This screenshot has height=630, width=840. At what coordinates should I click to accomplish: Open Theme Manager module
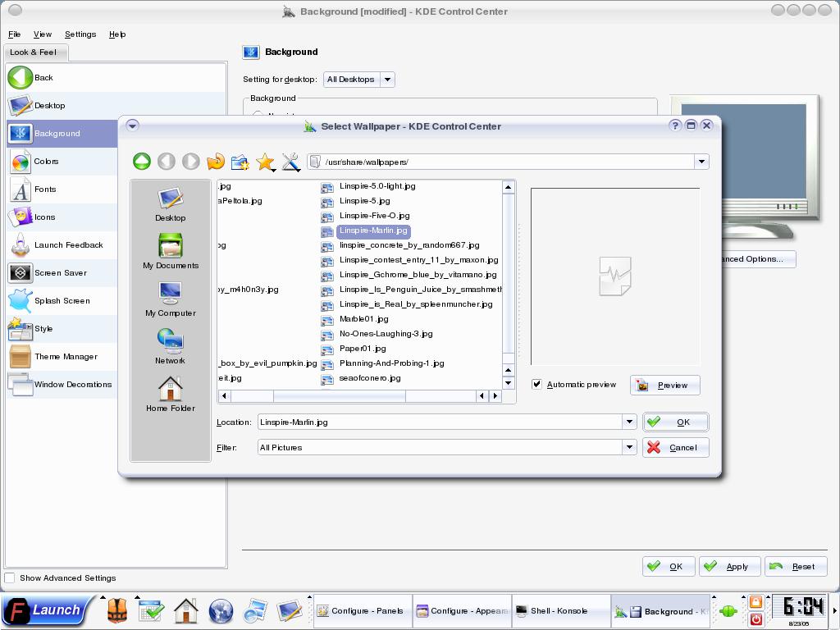62,356
